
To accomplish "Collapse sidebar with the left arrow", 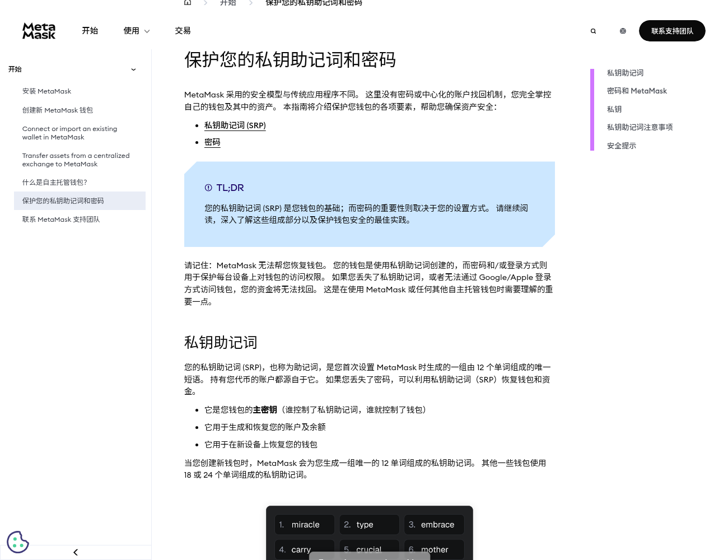I will click(76, 552).
